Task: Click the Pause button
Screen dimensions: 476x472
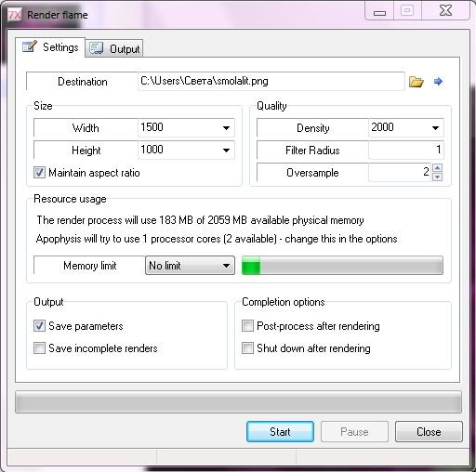Action: coord(354,432)
